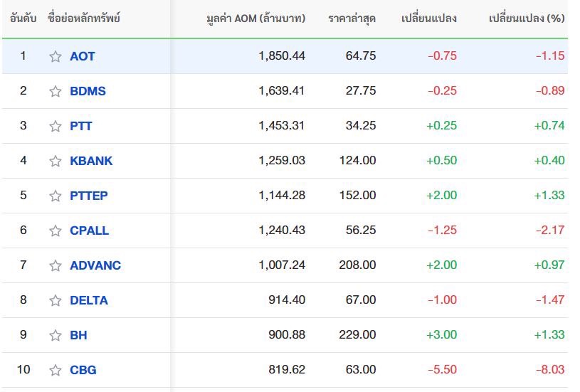Click the มูลค่า AOM (ล้านบาท) header
The height and width of the screenshot is (392, 580).
tap(256, 18)
